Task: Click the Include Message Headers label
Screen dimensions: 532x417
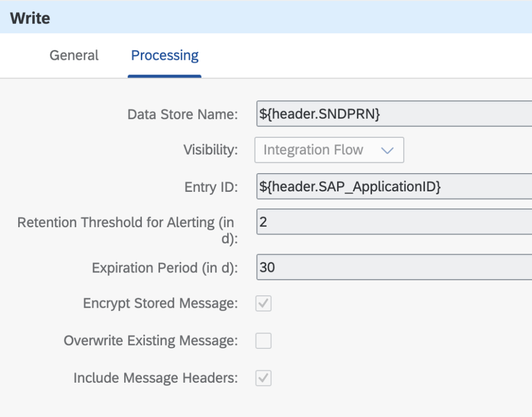Action: tap(156, 378)
